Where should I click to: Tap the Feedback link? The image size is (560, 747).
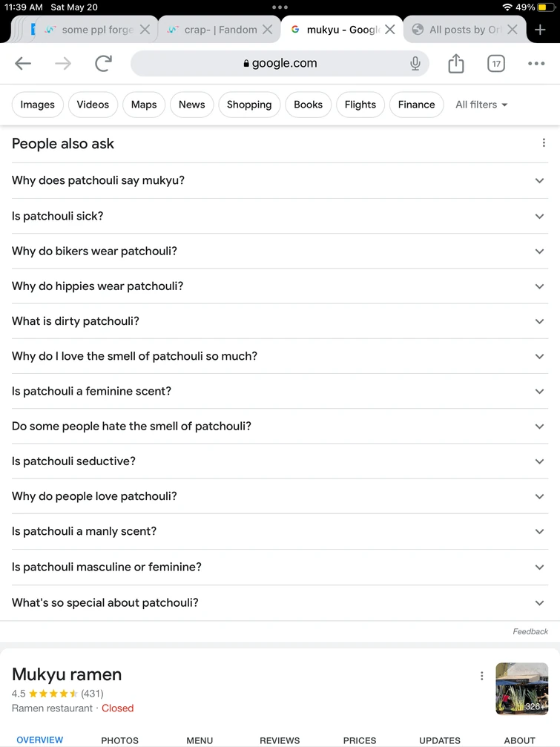(x=530, y=631)
